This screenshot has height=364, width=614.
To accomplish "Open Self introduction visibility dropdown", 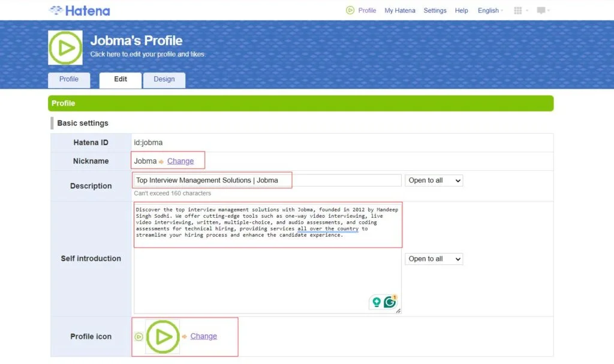I will pyautogui.click(x=434, y=258).
